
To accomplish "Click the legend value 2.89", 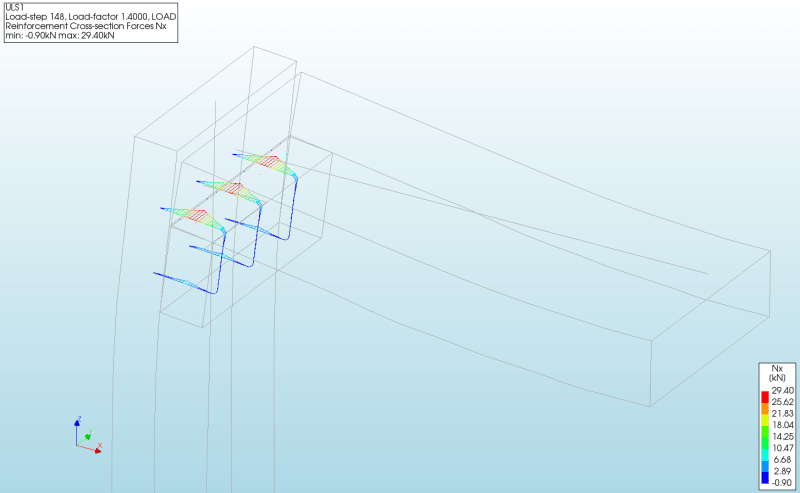I will [x=782, y=471].
